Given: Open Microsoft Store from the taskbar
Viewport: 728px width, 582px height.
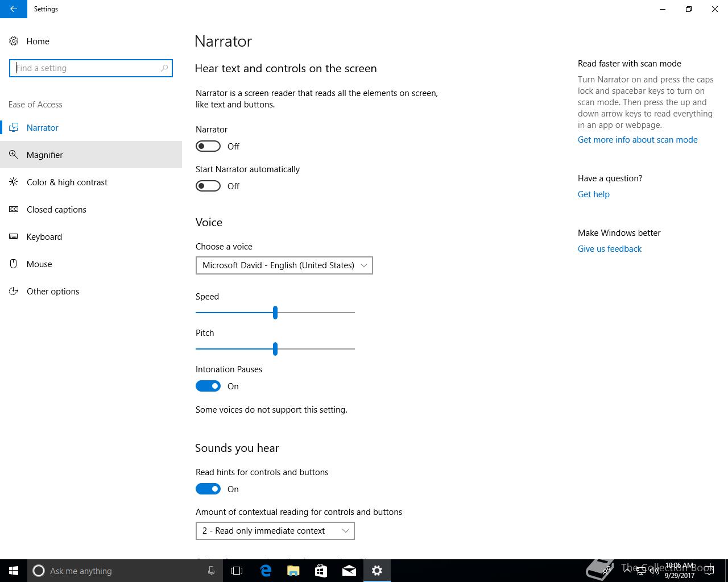Looking at the screenshot, I should click(321, 571).
